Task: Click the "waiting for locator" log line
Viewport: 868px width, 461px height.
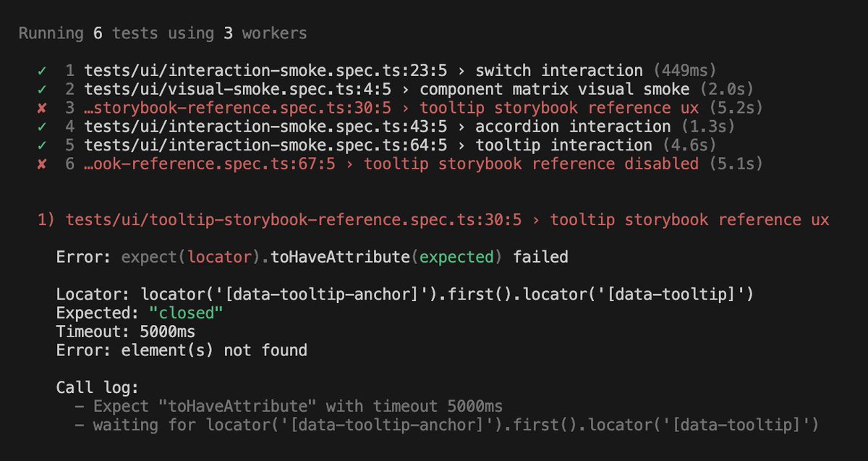Action: pyautogui.click(x=447, y=426)
